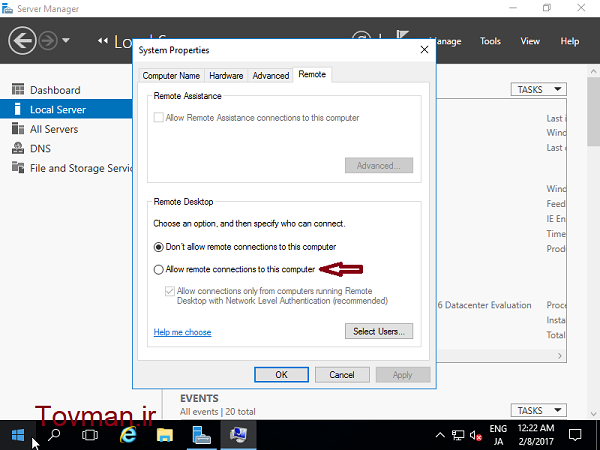Viewport: 600px width, 450px height.
Task: Open the View menu
Action: 530,41
